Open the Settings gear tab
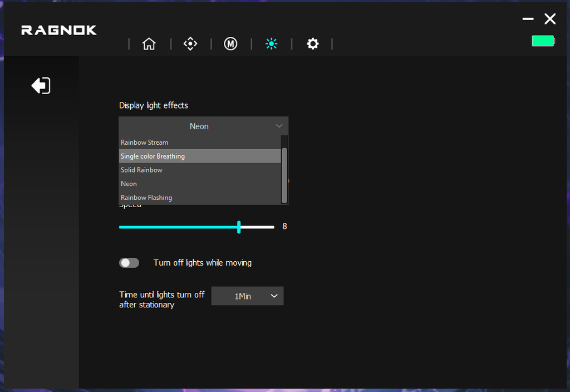 [313, 43]
